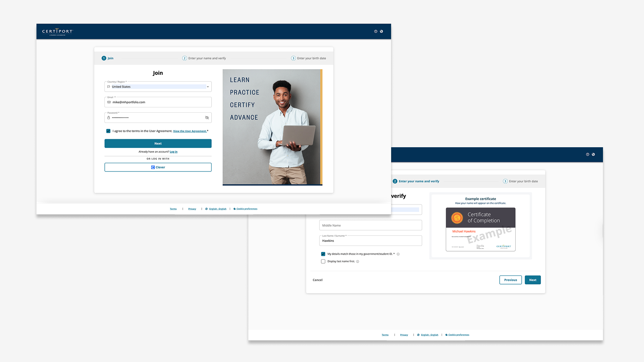The height and width of the screenshot is (362, 644).
Task: Expand the United States selection arrow
Action: pos(208,87)
